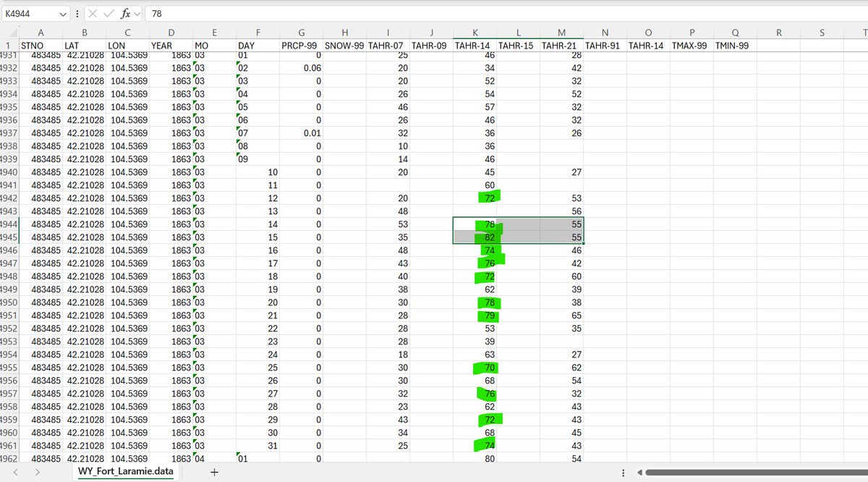Click the DAY header cell
Viewport: 868px width, 482px height.
tap(258, 46)
